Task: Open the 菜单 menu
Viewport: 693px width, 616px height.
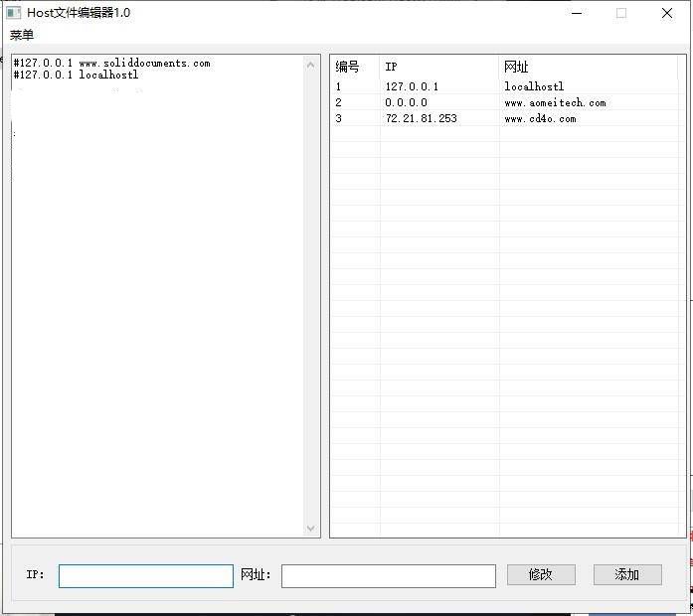Action: click(22, 35)
